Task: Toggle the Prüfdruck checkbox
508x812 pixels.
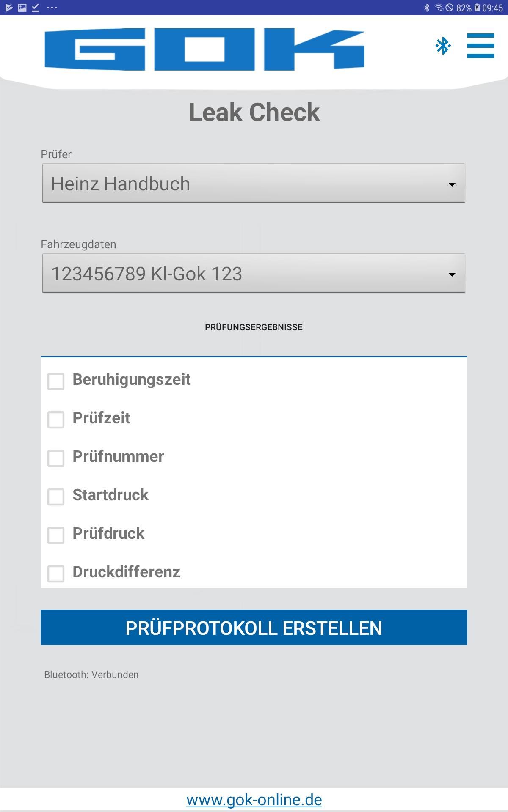Action: [x=56, y=535]
